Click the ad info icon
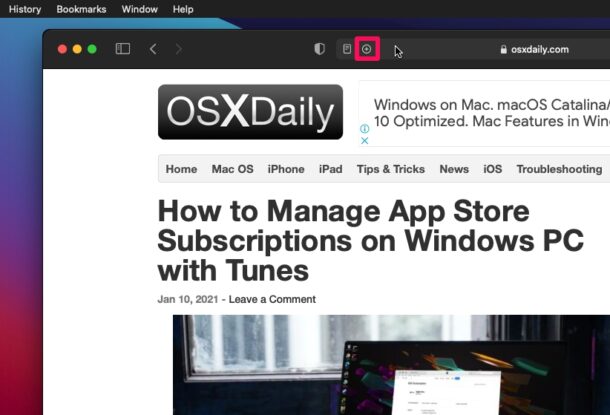Image resolution: width=610 pixels, height=415 pixels. (365, 128)
